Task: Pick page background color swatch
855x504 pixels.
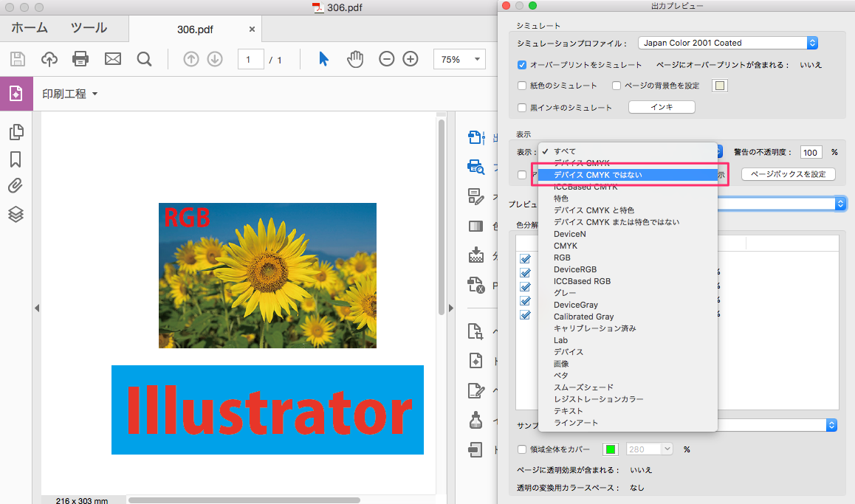Action: click(x=720, y=86)
